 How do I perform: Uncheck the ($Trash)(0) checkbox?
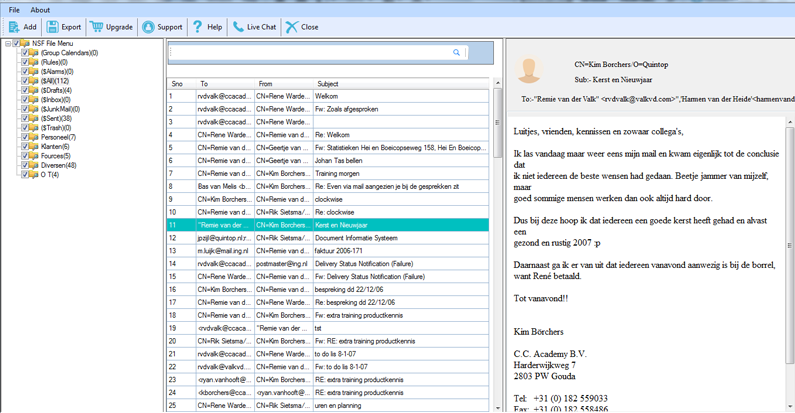(x=24, y=128)
